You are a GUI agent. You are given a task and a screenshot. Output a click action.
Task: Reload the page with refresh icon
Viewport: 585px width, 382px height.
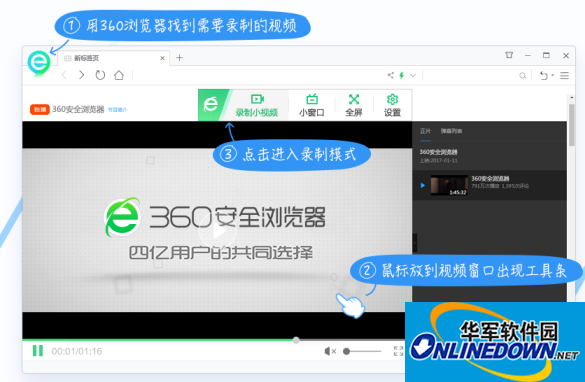(x=100, y=75)
